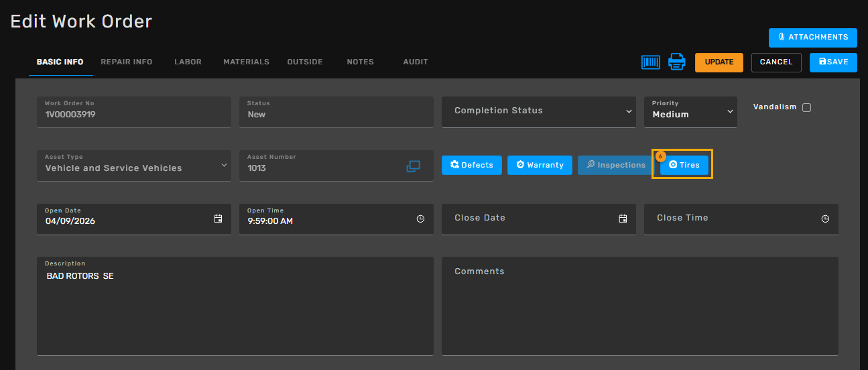The height and width of the screenshot is (370, 868).
Task: Click the printer icon
Action: point(677,62)
